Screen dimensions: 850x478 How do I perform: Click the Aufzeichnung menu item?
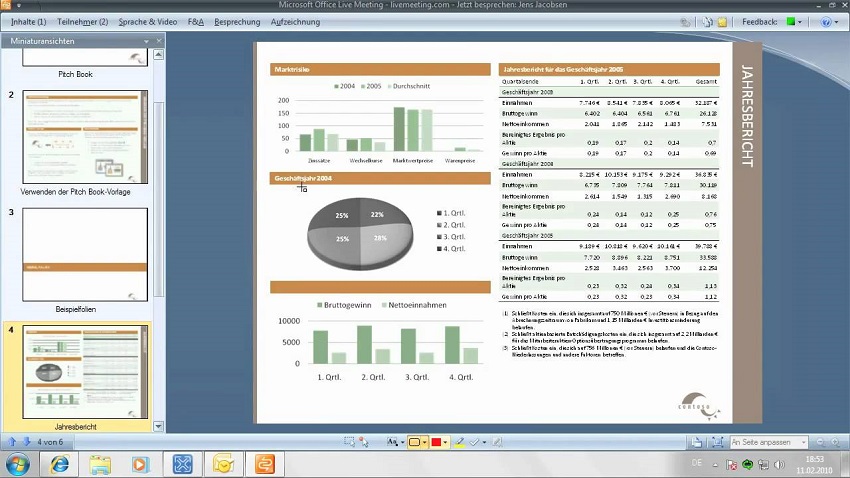[x=295, y=21]
